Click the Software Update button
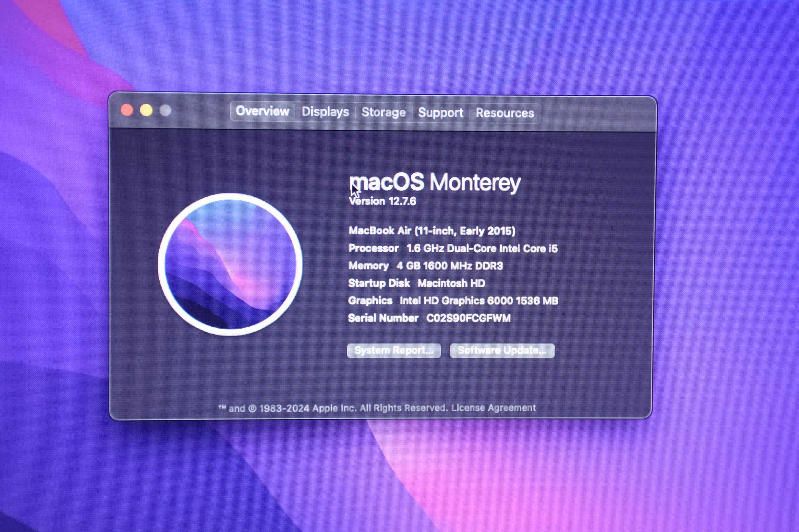The width and height of the screenshot is (799, 532). 502,351
